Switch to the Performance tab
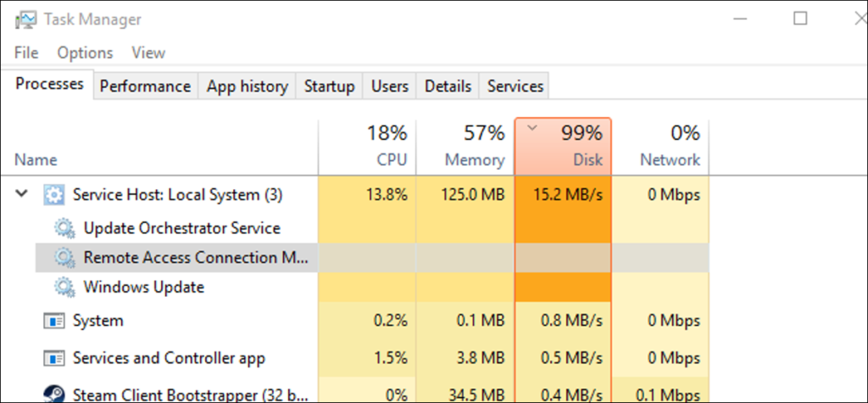This screenshot has width=868, height=403. pyautogui.click(x=145, y=86)
